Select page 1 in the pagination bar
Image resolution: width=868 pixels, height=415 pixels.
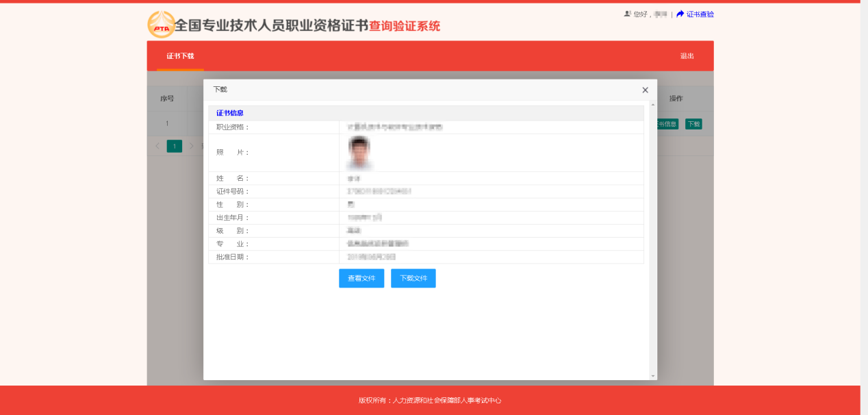174,146
